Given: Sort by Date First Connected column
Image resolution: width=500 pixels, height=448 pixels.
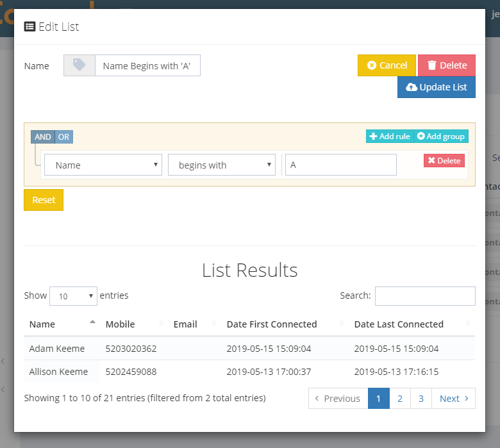Looking at the screenshot, I should pos(285,324).
